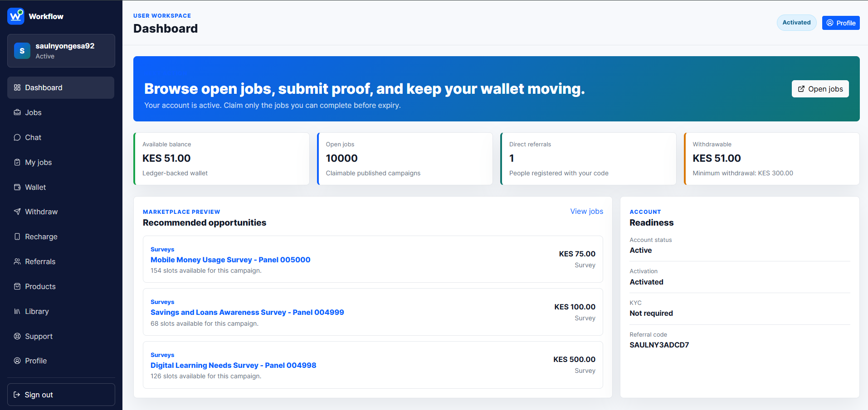Click 'People registered with your code' text
Screen dimensions: 868x410
point(559,173)
